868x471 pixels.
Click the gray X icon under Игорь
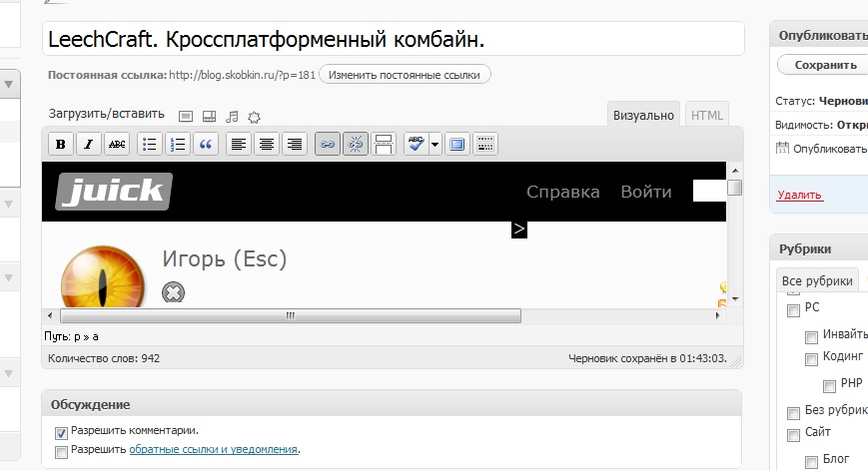[173, 292]
